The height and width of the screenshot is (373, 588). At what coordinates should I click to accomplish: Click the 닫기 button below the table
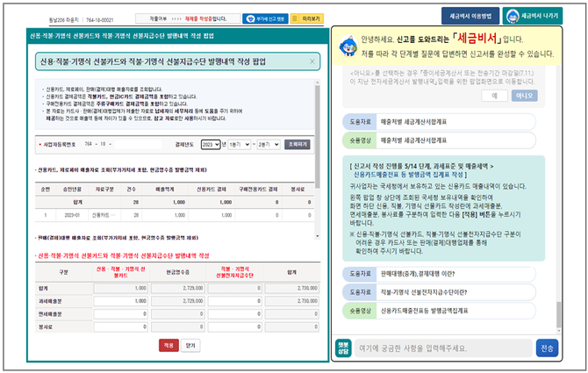coord(191,345)
